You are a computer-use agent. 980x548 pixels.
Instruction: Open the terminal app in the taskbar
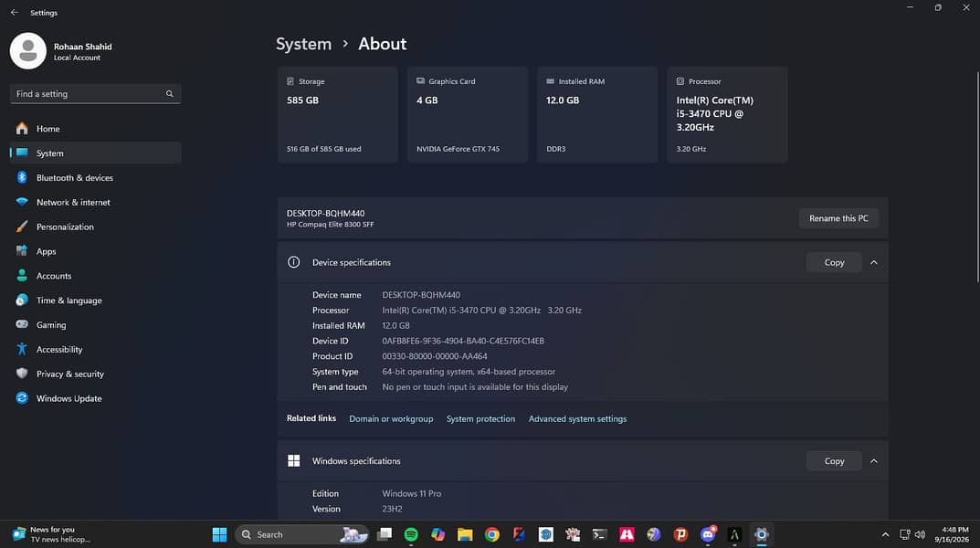point(599,534)
